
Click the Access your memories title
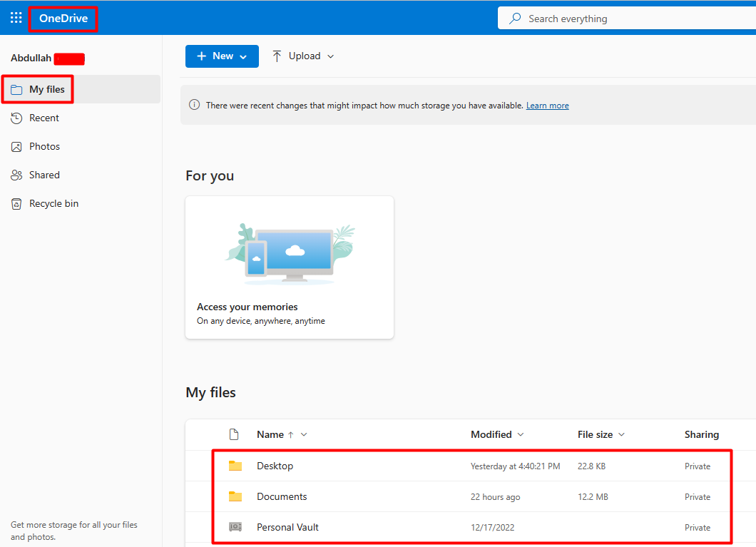(247, 307)
